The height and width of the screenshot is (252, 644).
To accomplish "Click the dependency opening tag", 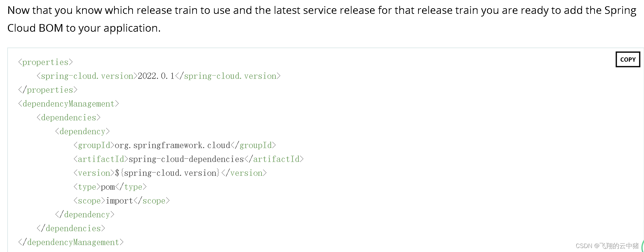I will click(82, 131).
